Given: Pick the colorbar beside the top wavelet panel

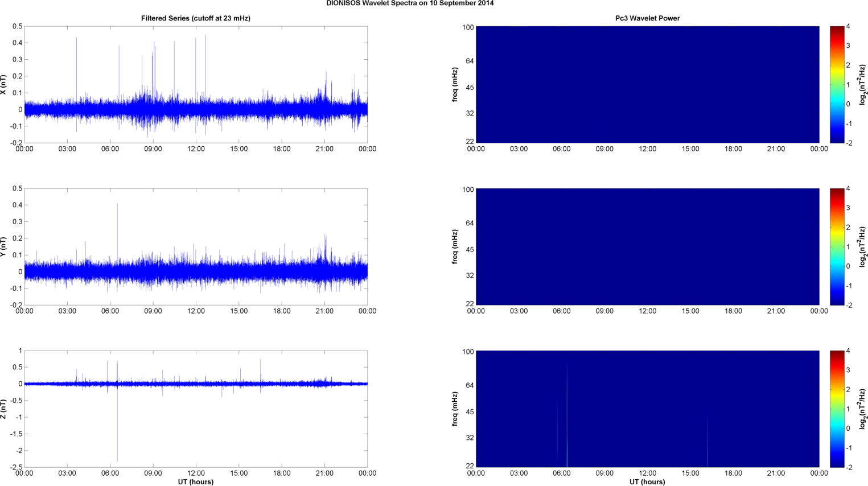Looking at the screenshot, I should (837, 84).
